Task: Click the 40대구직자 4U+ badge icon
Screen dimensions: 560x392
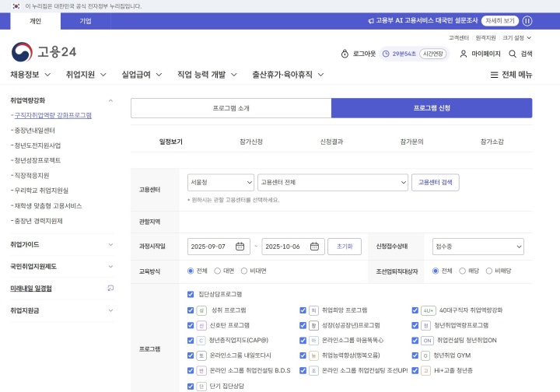Action: coord(428,310)
